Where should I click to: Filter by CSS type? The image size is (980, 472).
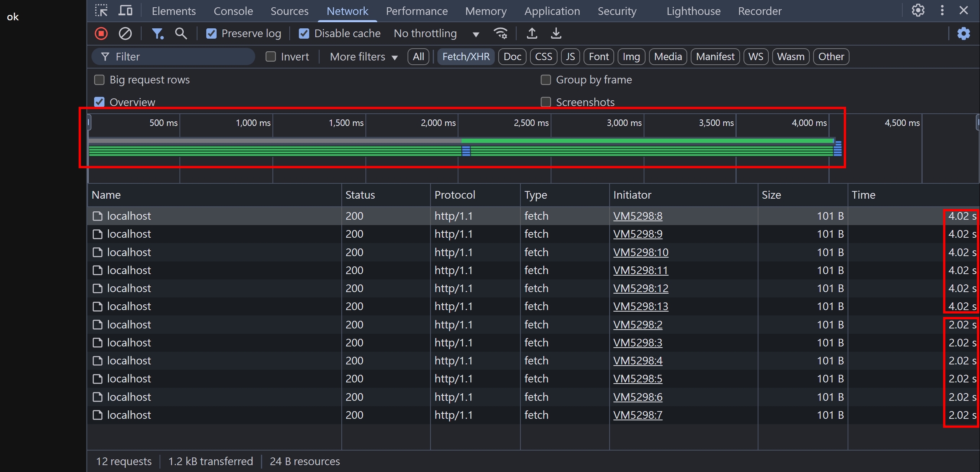pos(543,57)
